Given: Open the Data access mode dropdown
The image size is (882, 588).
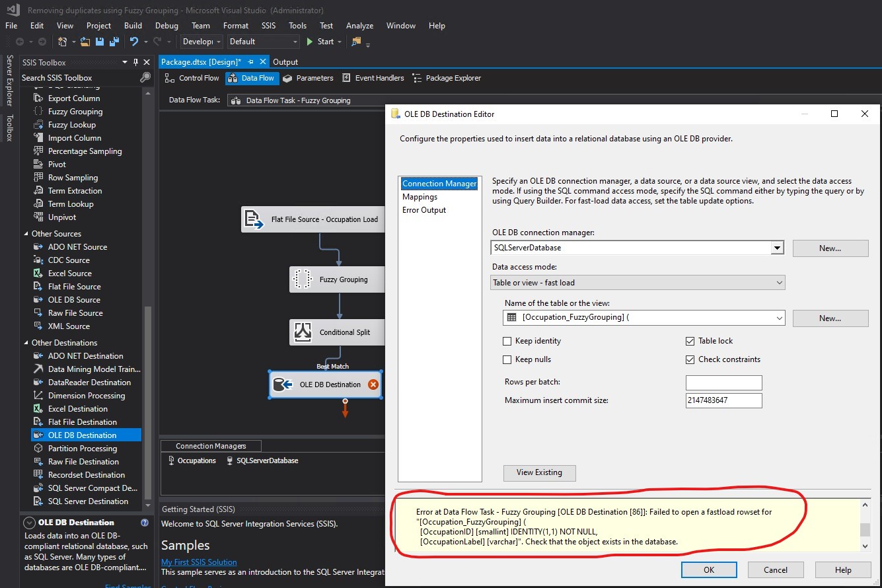Looking at the screenshot, I should (x=778, y=283).
